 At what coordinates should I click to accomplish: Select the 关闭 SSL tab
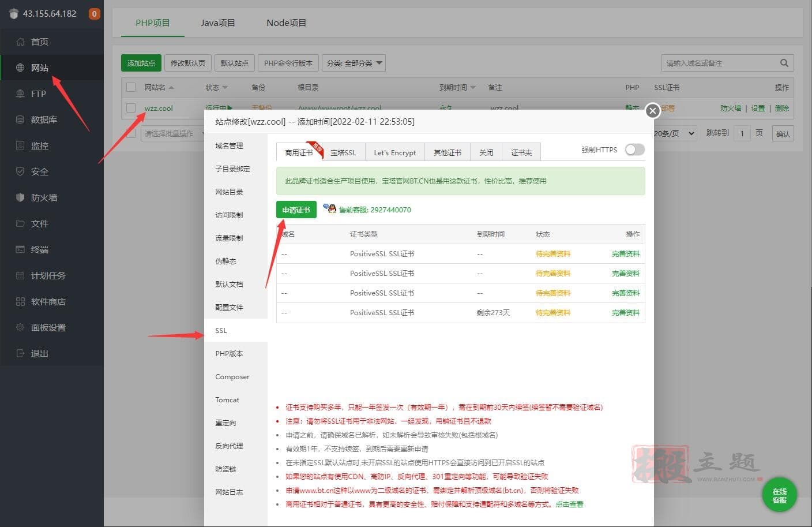(486, 152)
